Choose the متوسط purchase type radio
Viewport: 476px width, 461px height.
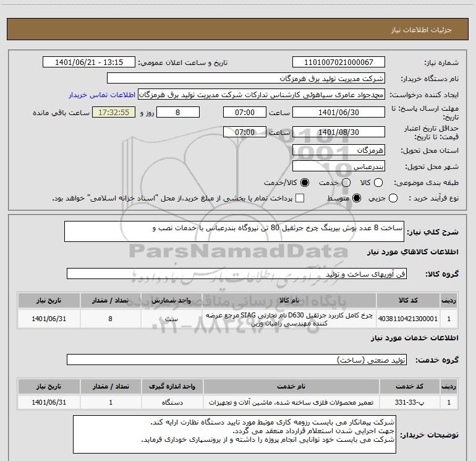(357, 198)
